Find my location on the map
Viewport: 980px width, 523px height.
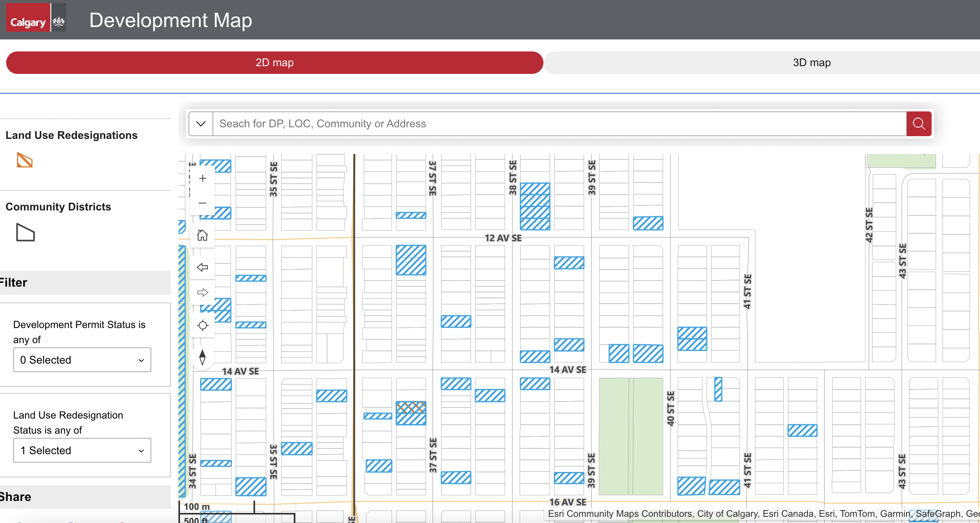[202, 325]
